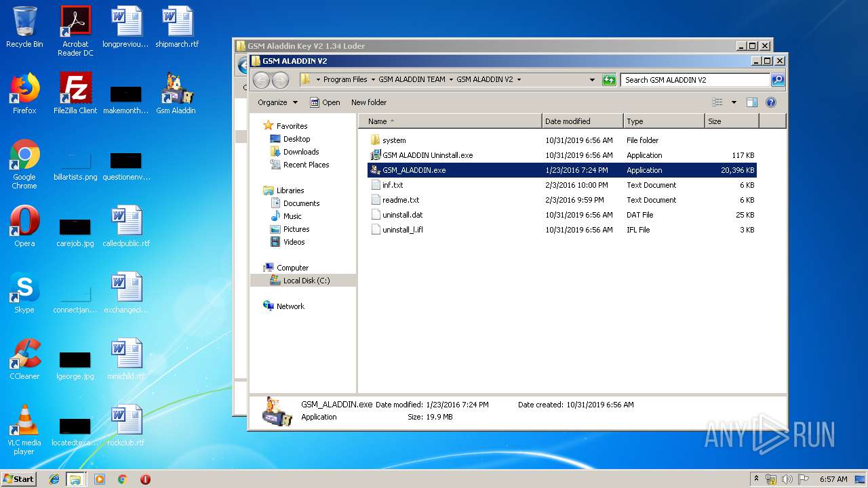Select Favorites in navigation pane
This screenshot has width=868, height=488.
pyautogui.click(x=285, y=125)
